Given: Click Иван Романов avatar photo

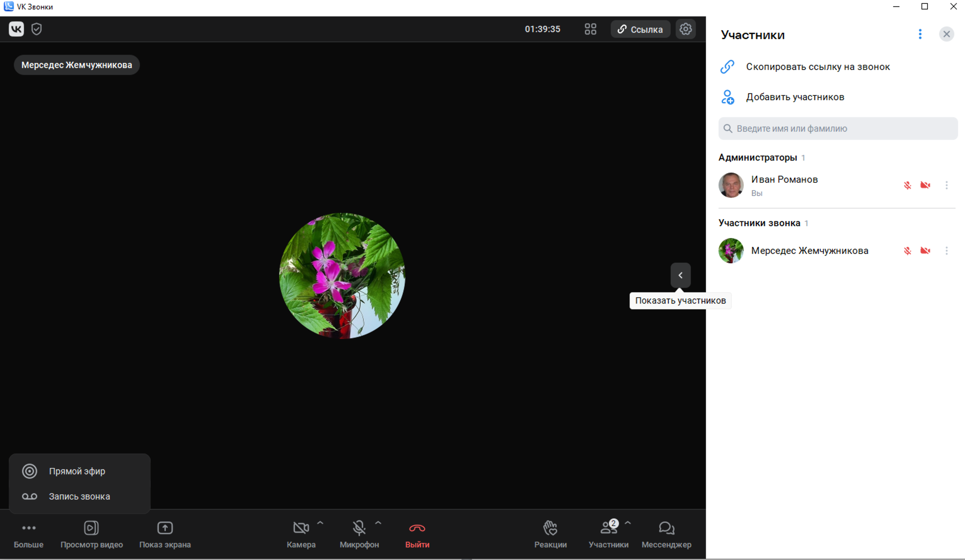Looking at the screenshot, I should pyautogui.click(x=731, y=185).
